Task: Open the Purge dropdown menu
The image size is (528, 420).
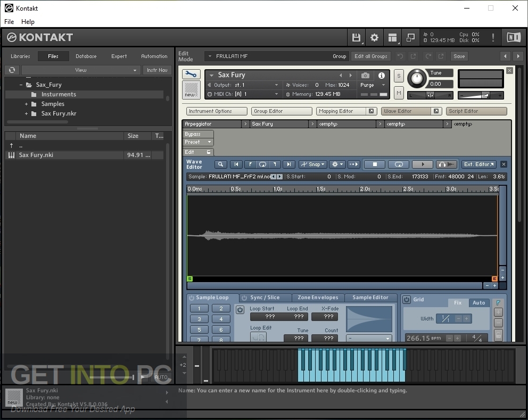Action: click(373, 85)
